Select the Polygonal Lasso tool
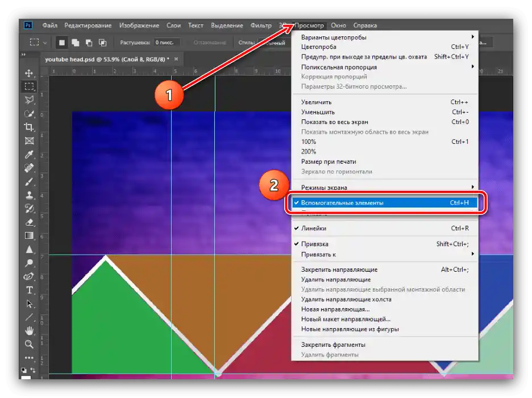Viewport: 532px width, 398px height. [x=29, y=100]
